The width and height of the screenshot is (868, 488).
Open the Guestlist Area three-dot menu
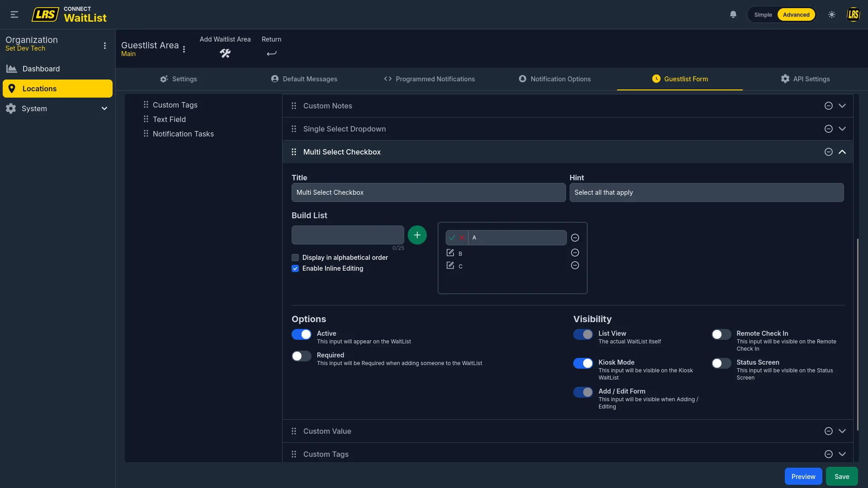[x=184, y=49]
